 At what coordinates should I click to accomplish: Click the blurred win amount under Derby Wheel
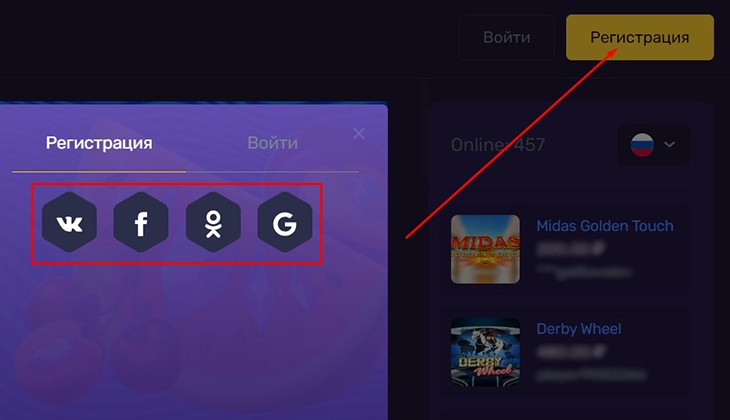[x=571, y=352]
